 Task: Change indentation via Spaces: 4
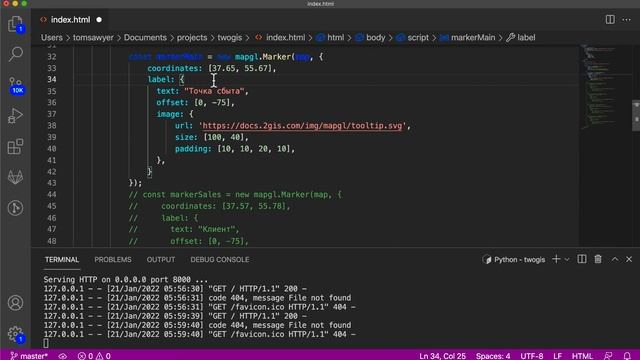pyautogui.click(x=493, y=356)
